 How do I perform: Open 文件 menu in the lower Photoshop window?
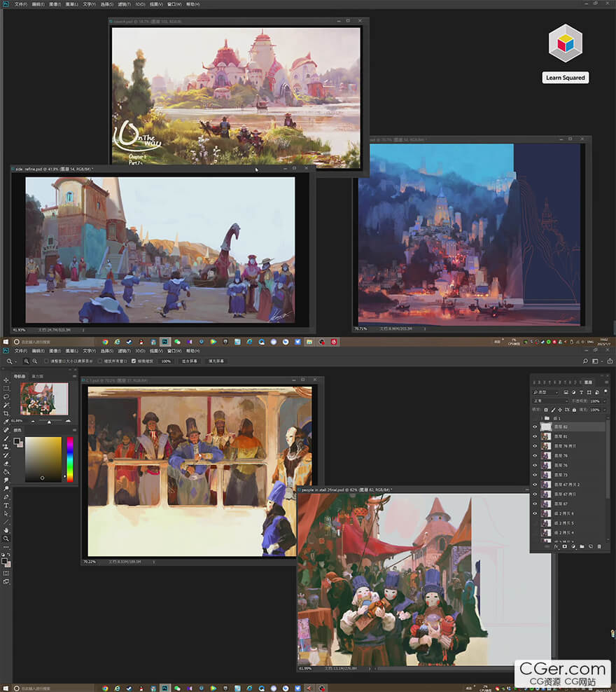click(x=21, y=351)
